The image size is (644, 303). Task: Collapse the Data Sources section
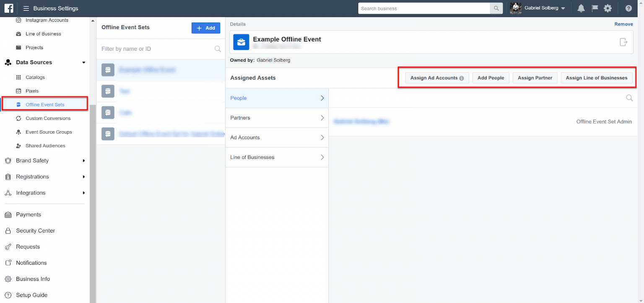click(x=83, y=62)
